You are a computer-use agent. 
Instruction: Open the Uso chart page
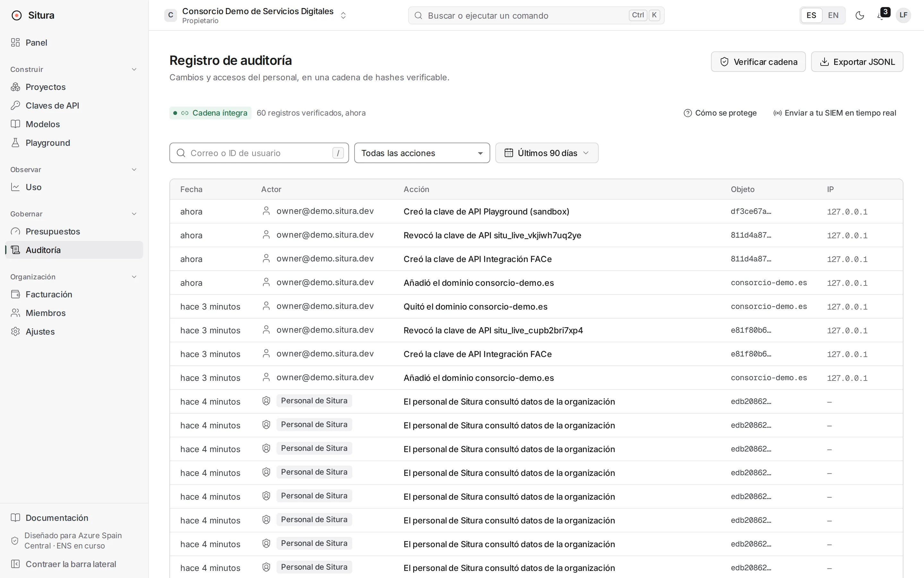click(x=74, y=187)
